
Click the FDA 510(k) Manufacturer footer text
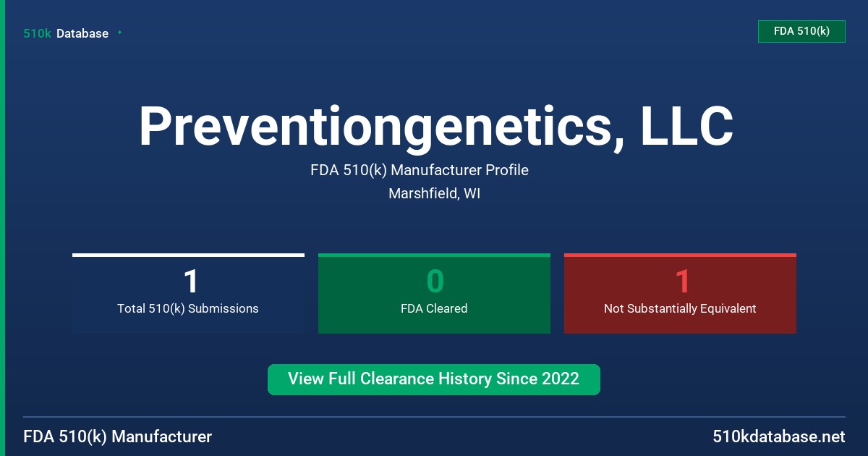click(x=118, y=436)
